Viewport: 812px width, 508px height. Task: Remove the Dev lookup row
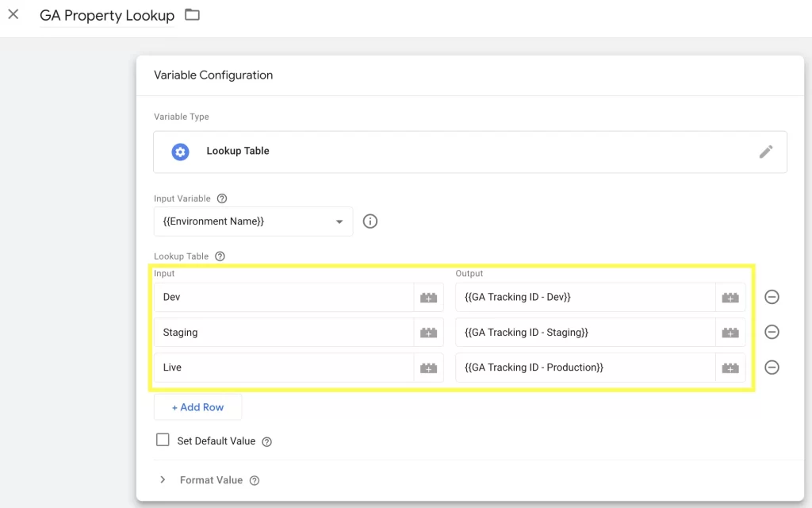[x=772, y=297]
